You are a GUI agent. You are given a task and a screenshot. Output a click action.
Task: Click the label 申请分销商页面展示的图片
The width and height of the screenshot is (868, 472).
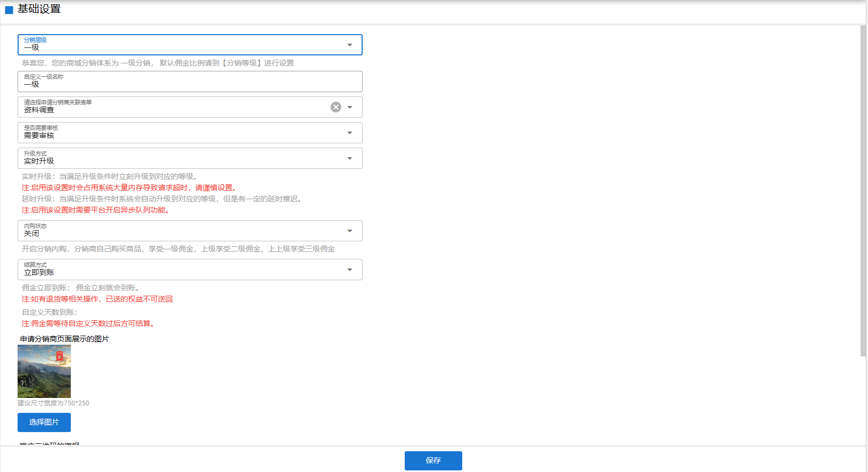click(x=64, y=339)
